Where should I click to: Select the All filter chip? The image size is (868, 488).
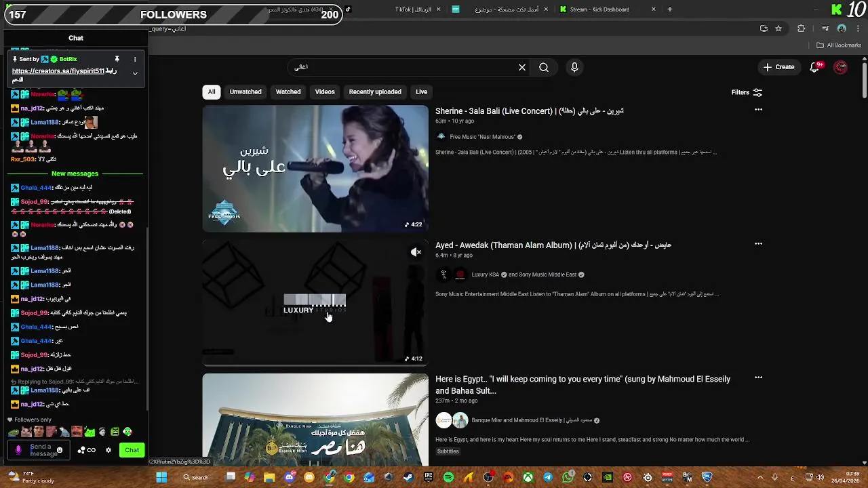click(x=212, y=91)
